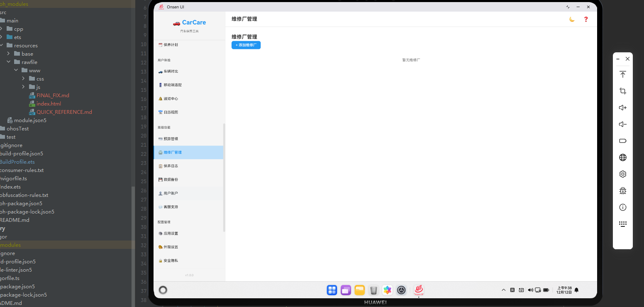
Task: Click the volume speaker tray icon
Action: click(x=530, y=290)
